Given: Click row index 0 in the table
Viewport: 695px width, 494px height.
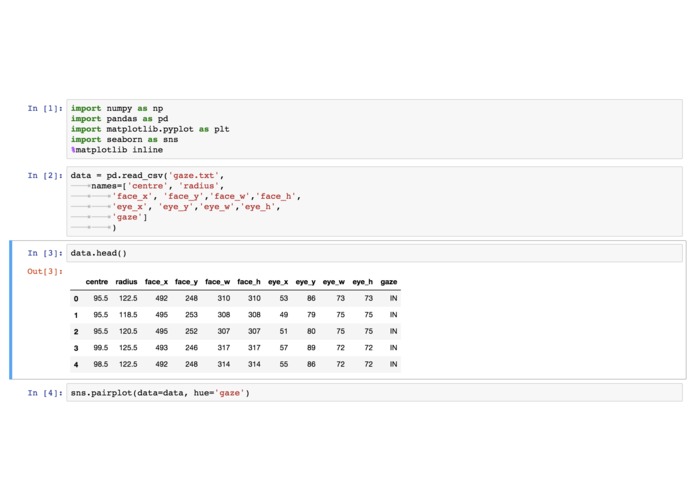Looking at the screenshot, I should coord(76,299).
